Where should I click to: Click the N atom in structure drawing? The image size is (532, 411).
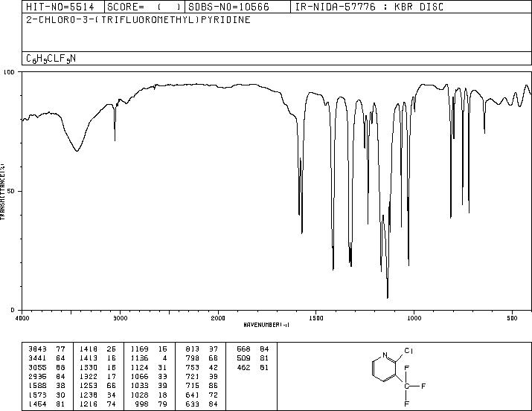click(x=385, y=355)
